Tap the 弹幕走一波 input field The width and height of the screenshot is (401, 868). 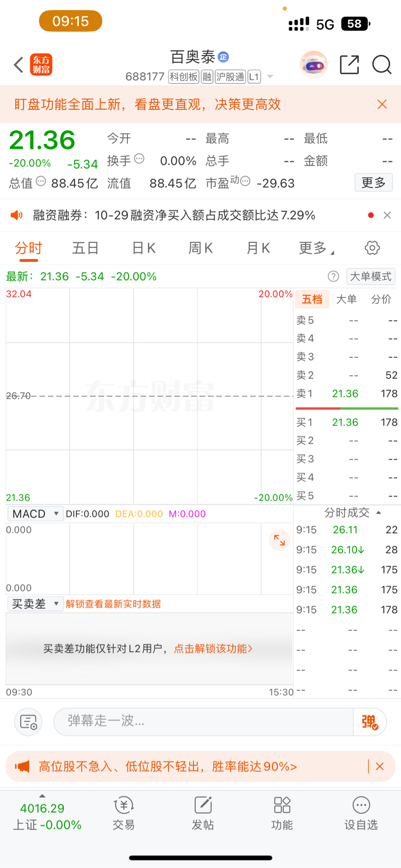[x=204, y=722]
